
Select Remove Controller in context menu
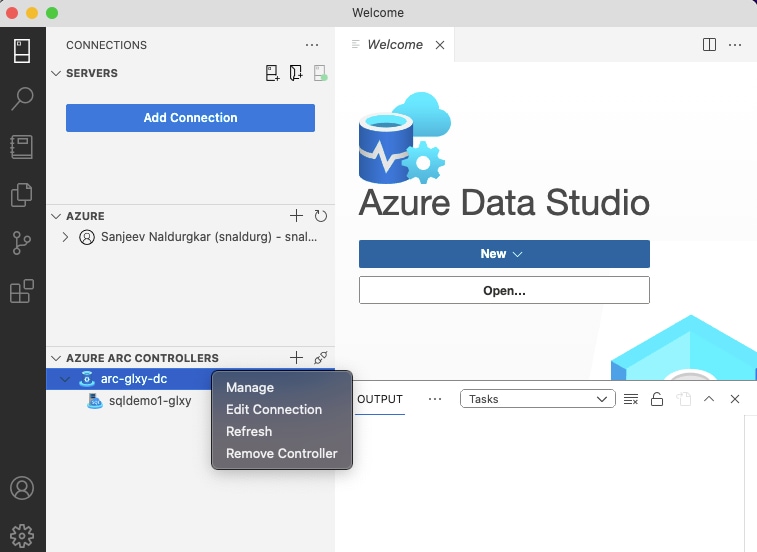281,453
